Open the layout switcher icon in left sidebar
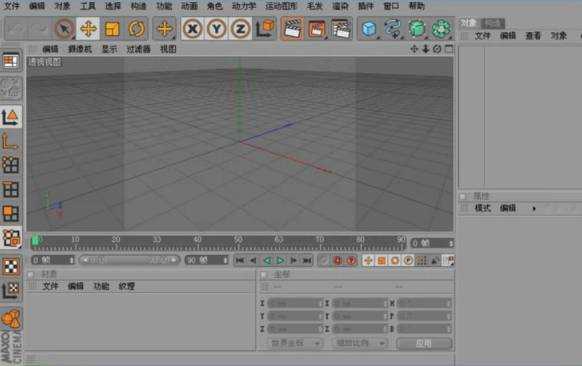Screen dimensions: 582x366 [11, 61]
